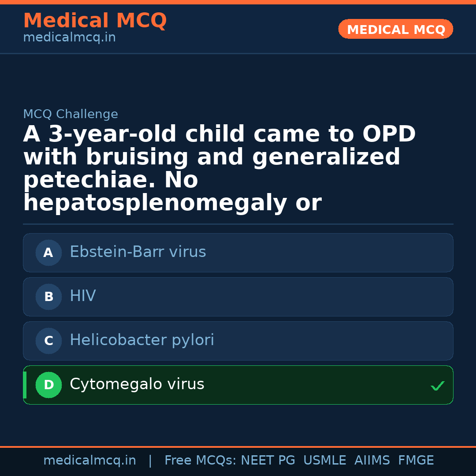Click the letter A option circle
This screenshot has height=476, width=476.
[48, 253]
